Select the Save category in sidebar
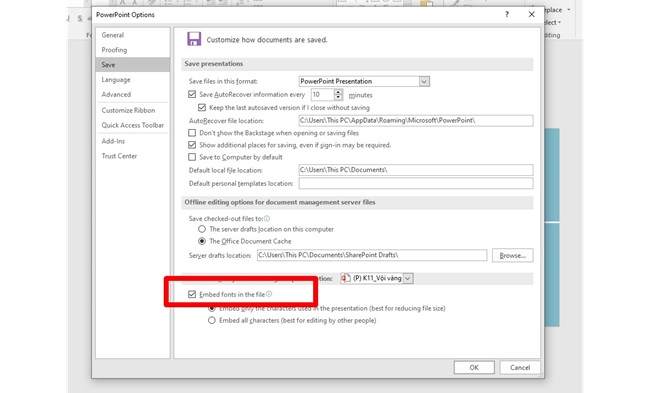The height and width of the screenshot is (393, 655). [132, 65]
